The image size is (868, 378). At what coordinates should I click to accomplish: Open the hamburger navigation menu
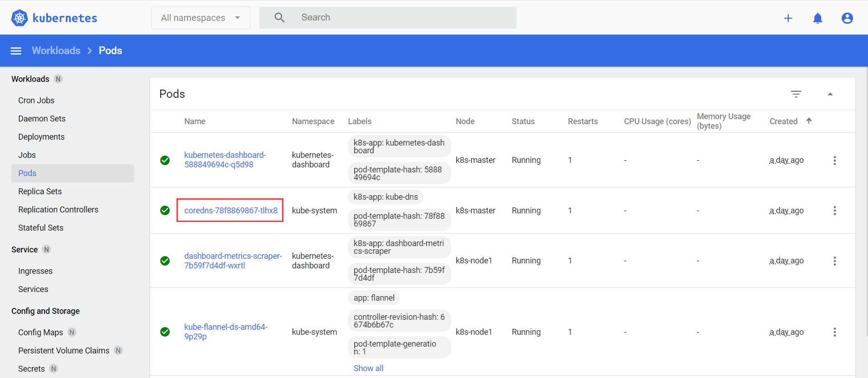pos(16,51)
